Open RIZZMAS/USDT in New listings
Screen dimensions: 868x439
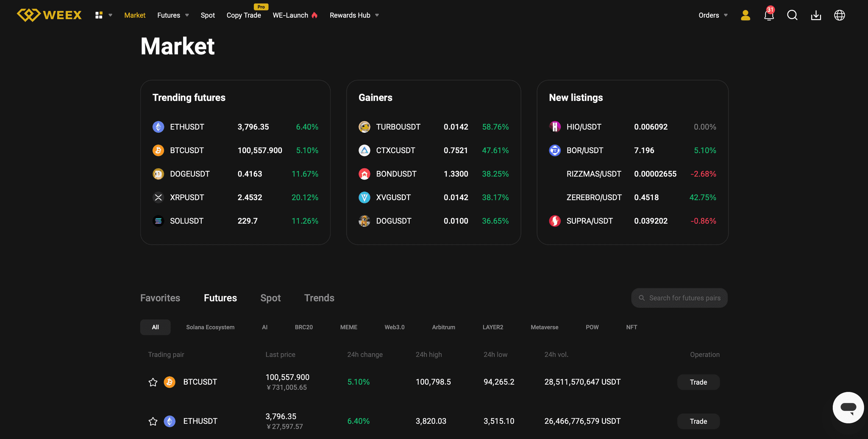coord(632,174)
